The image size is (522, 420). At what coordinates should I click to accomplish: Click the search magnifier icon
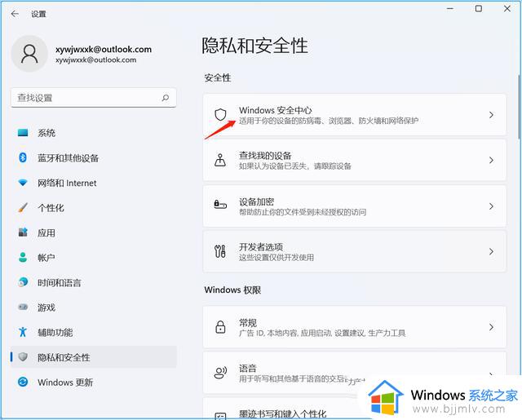165,98
